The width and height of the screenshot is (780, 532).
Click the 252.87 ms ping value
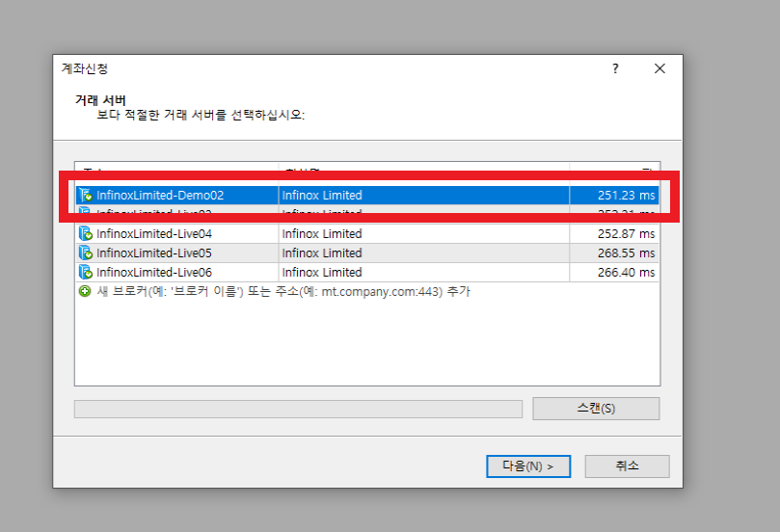[x=627, y=233]
